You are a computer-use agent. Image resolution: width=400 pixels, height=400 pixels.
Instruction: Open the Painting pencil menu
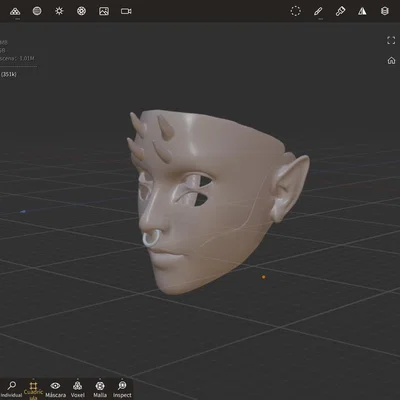point(318,11)
